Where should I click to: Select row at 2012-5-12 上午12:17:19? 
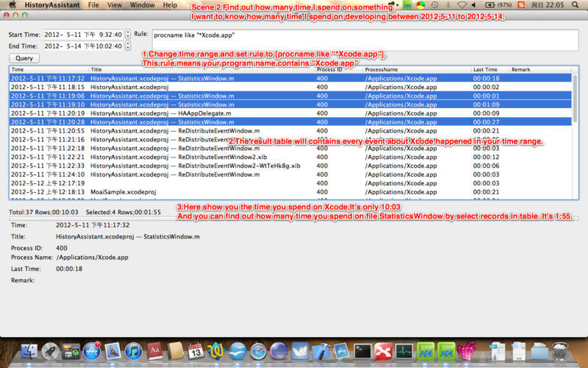pyautogui.click(x=290, y=183)
